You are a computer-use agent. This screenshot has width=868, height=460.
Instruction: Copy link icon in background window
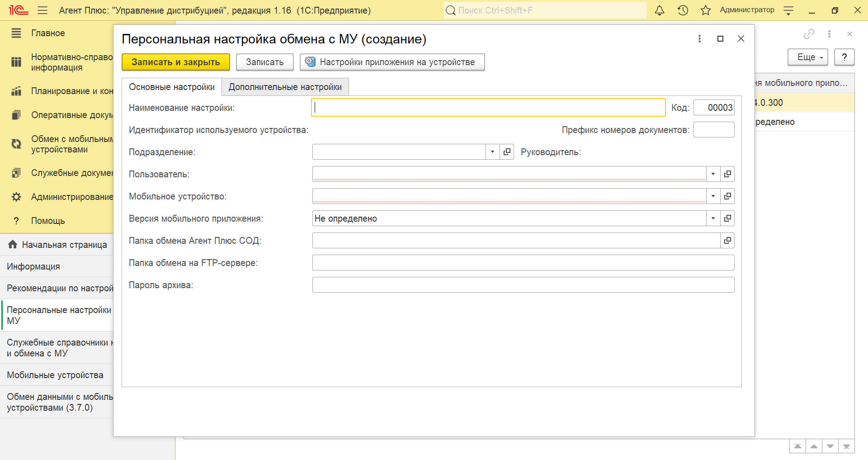pyautogui.click(x=809, y=34)
